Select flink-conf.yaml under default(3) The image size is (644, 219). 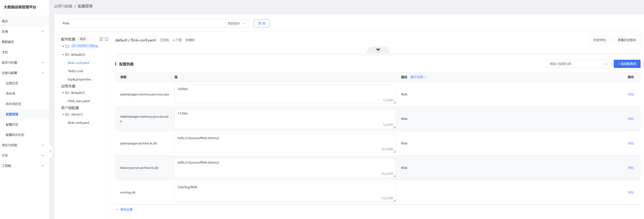click(79, 63)
